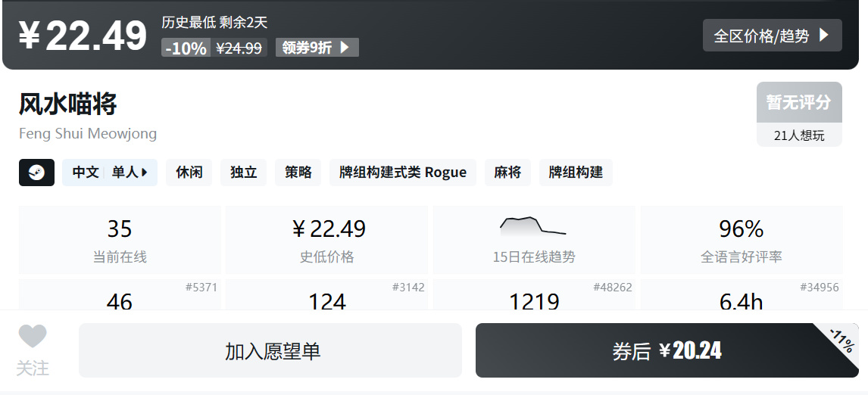
Task: Open 史低价格 lowest price stat
Action: [x=326, y=240]
